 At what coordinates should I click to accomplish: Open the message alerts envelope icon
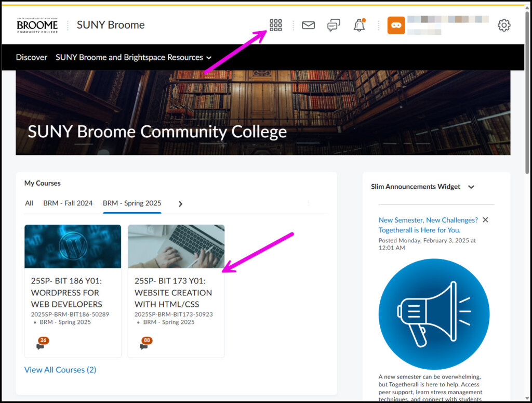point(309,25)
